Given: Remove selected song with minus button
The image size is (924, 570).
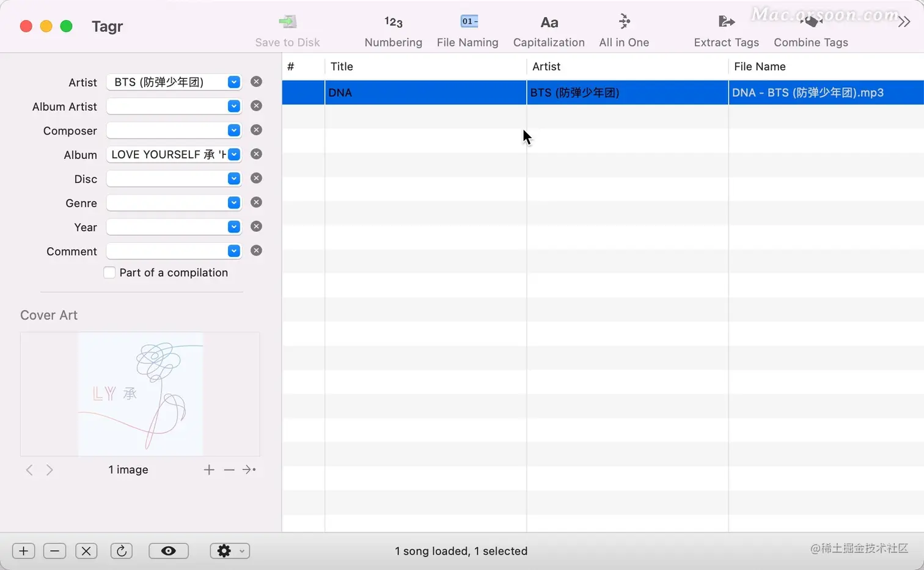Looking at the screenshot, I should click(x=54, y=551).
